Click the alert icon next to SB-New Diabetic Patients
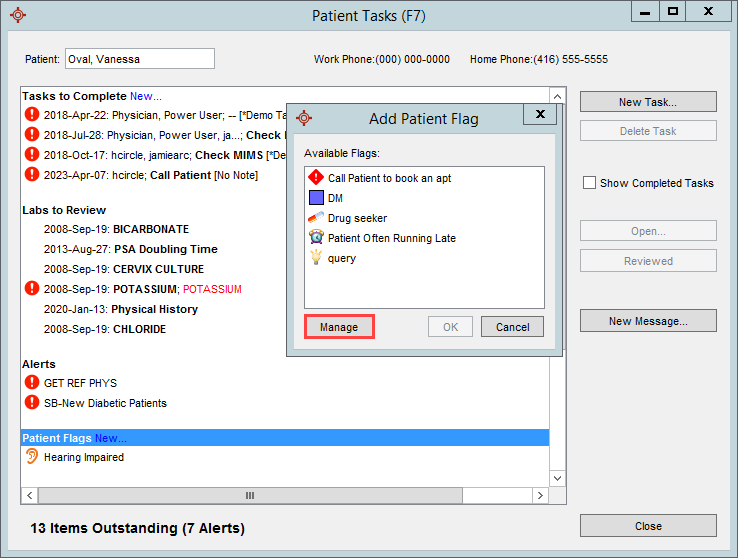 pos(32,403)
